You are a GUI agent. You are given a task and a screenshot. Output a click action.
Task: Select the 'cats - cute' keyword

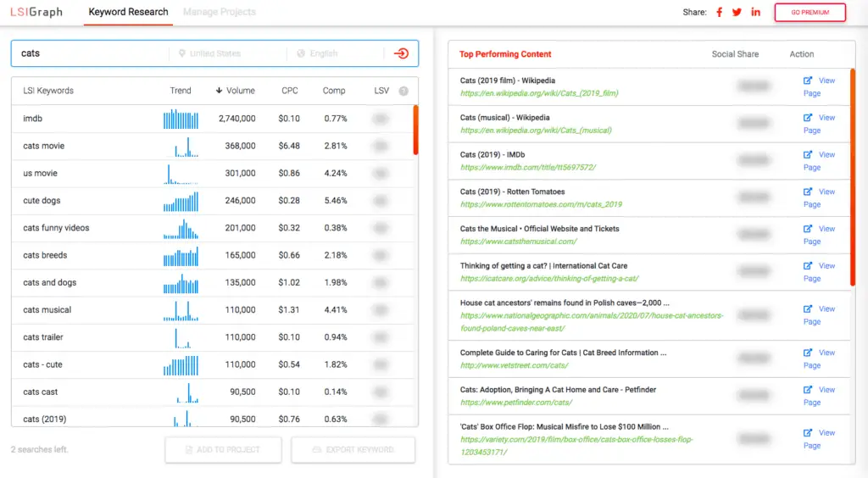[x=42, y=364]
